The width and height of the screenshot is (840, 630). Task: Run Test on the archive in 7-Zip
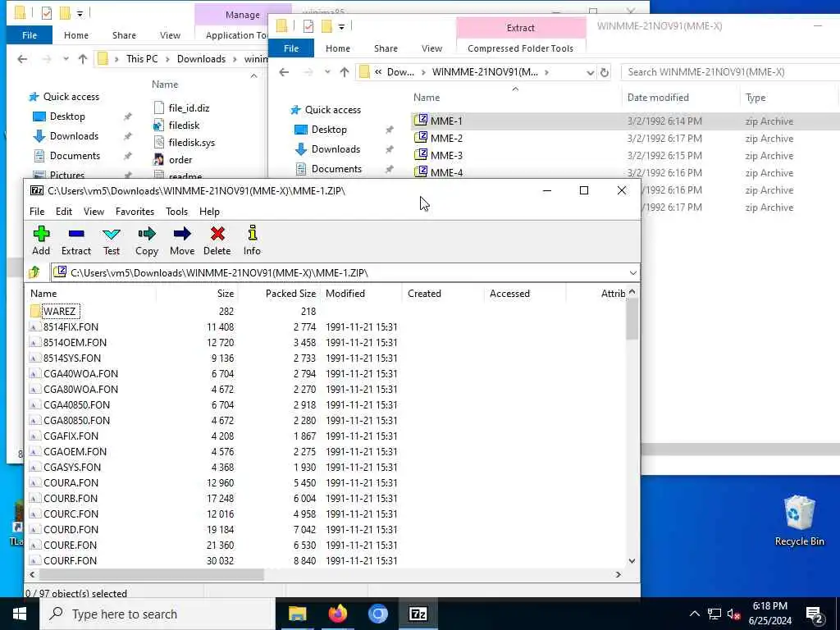(x=112, y=240)
